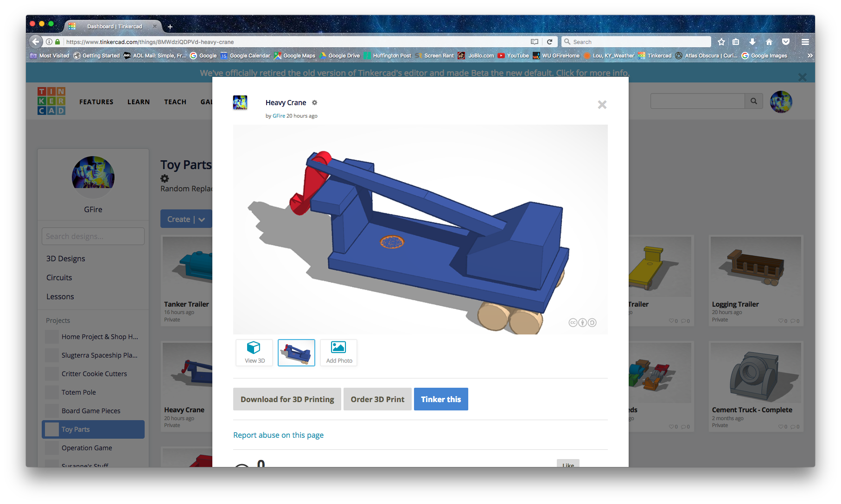Open the FEATURES menu
Viewport: 841px width, 504px height.
[x=96, y=102]
